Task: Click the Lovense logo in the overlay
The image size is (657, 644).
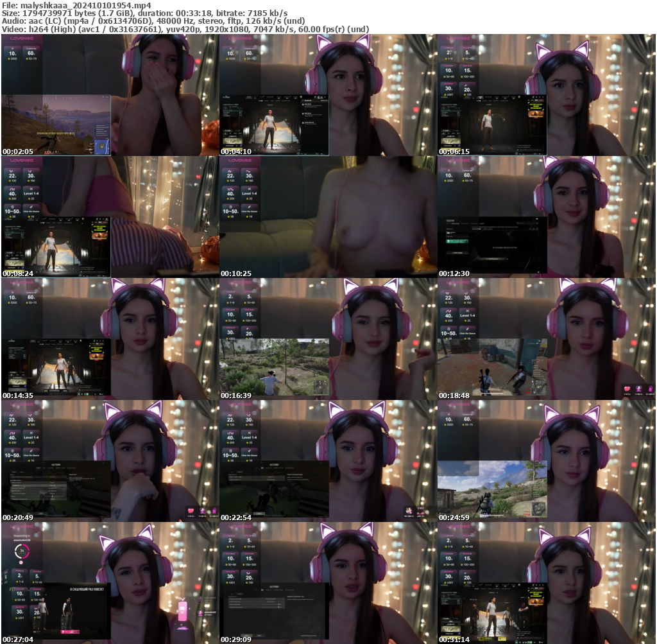Action: click(458, 39)
